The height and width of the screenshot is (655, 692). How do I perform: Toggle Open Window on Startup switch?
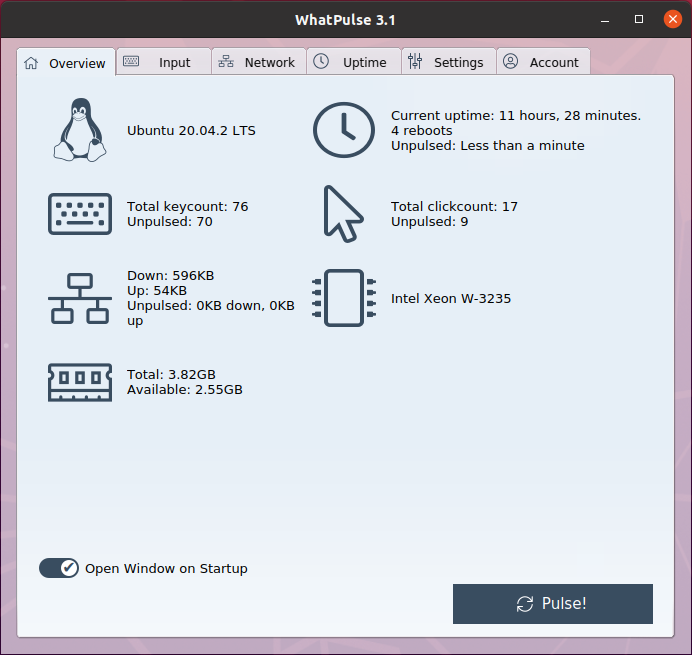59,568
